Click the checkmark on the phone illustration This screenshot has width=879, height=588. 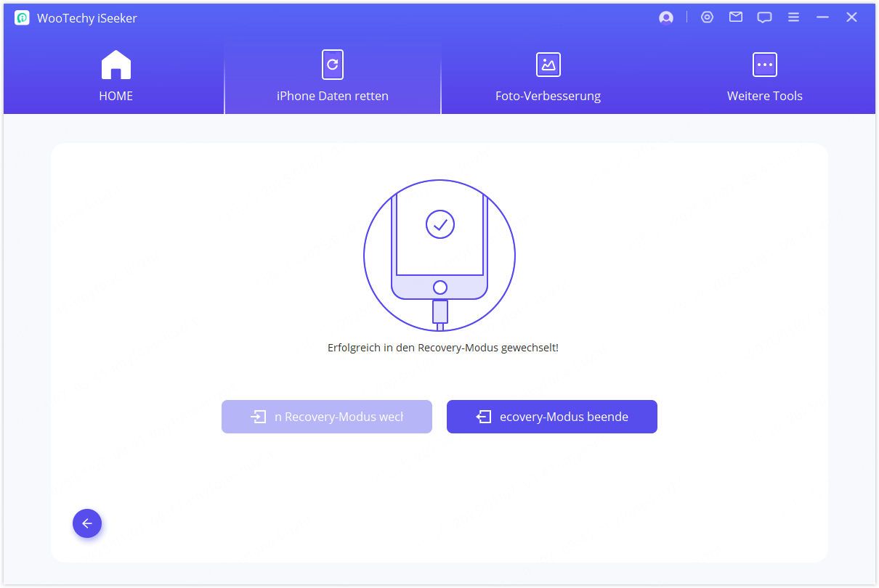click(439, 224)
